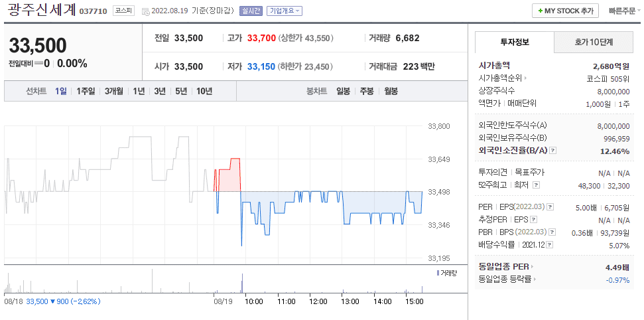Image resolution: width=644 pixels, height=320 pixels.
Task: Click the 외국인소진율 value 12.46%
Action: [615, 151]
